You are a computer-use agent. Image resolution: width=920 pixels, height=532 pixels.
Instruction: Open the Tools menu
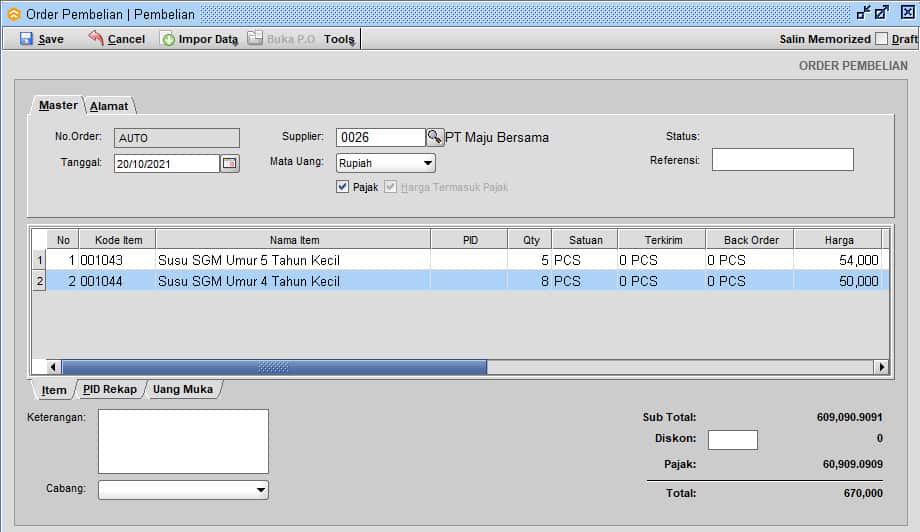click(339, 39)
